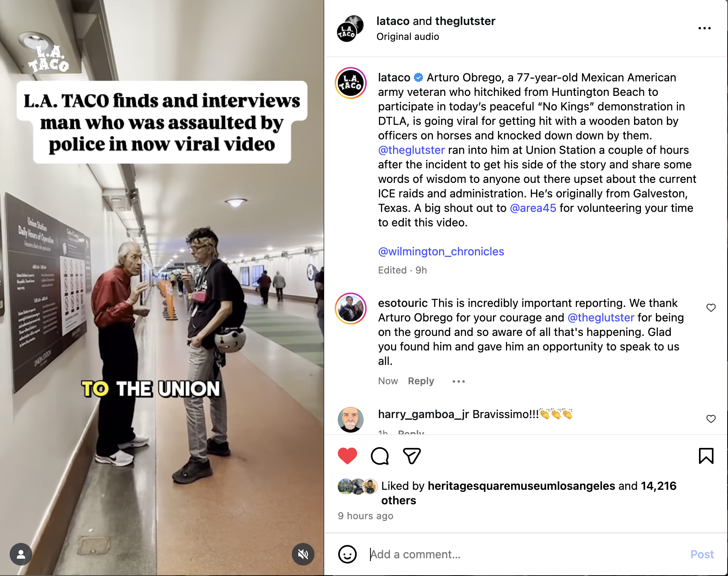Save the post with the bookmark icon
Viewport: 728px width, 576px height.
click(x=706, y=456)
